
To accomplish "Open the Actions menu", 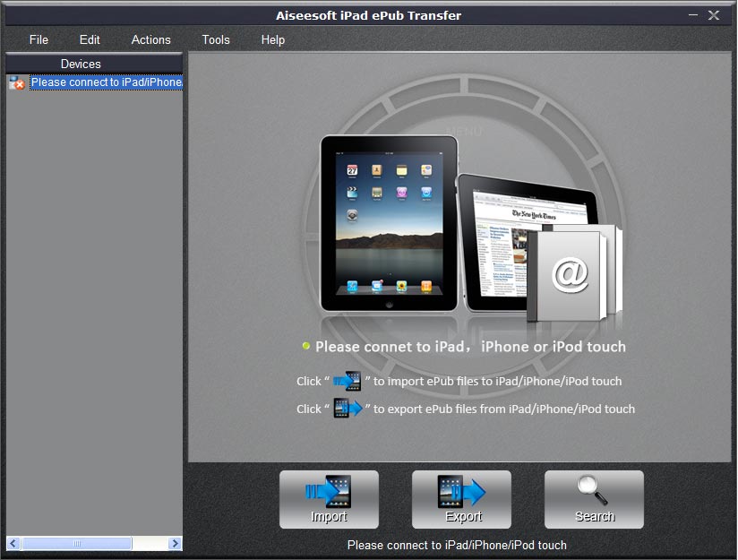I will tap(150, 39).
